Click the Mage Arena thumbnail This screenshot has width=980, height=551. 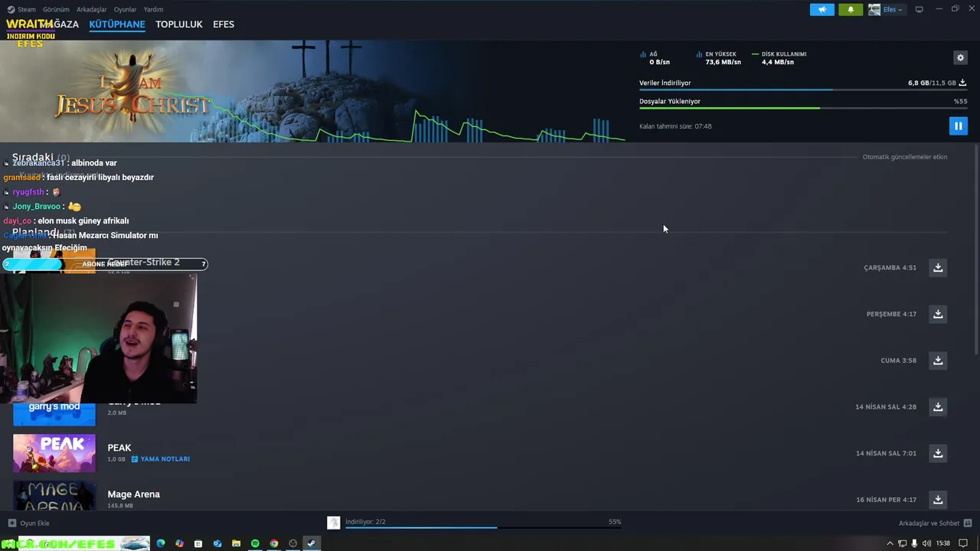(54, 496)
